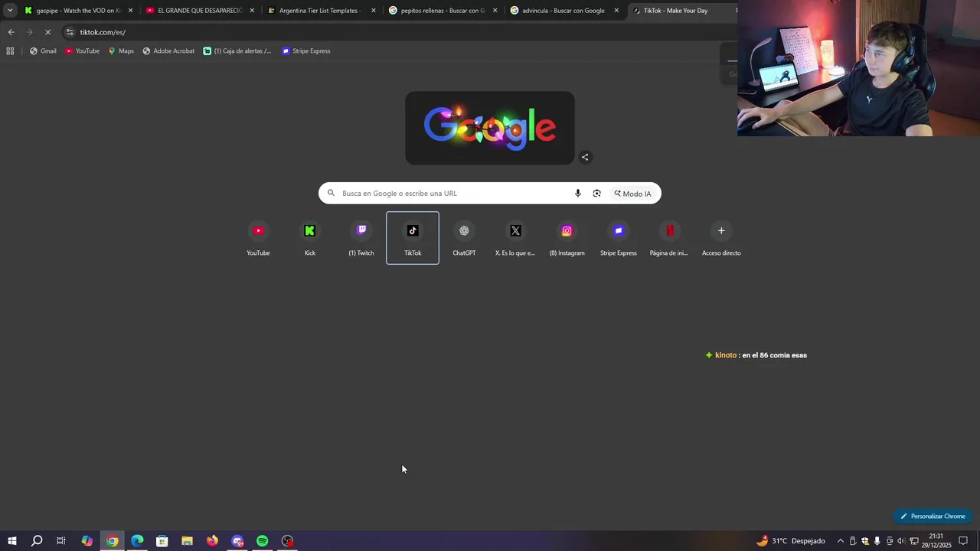The height and width of the screenshot is (551, 980).
Task: Switch to the gaspipe Kick VOD tab
Action: [x=78, y=11]
